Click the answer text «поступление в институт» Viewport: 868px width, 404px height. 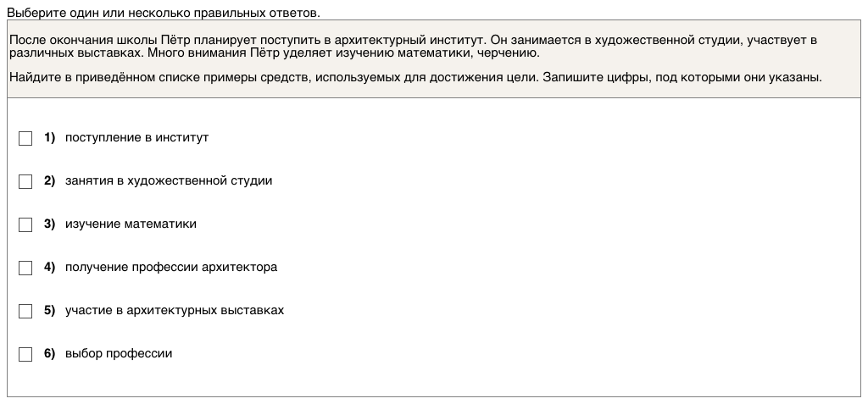(136, 137)
